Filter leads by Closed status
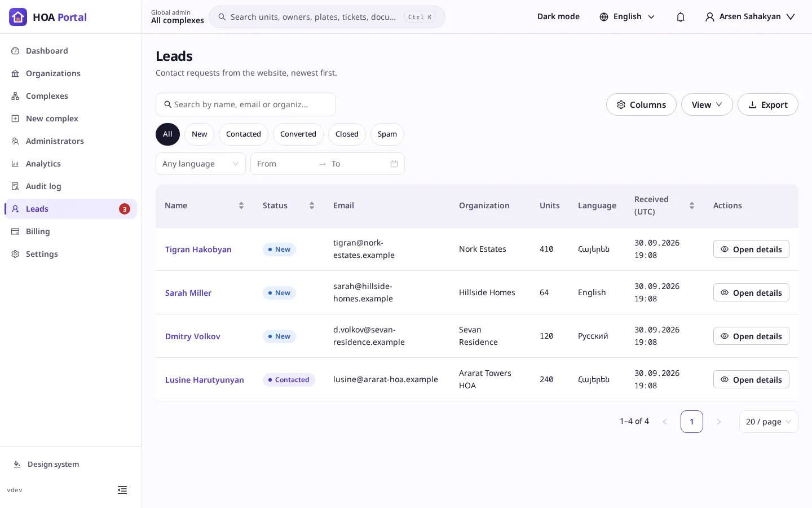 [347, 134]
